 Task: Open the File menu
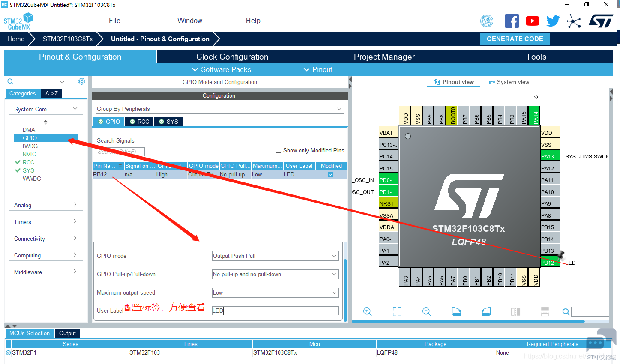coord(114,21)
